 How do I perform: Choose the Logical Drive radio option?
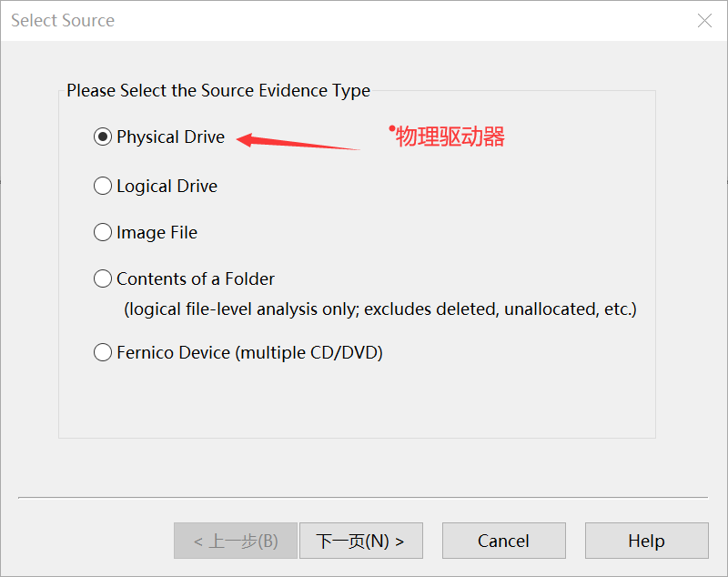pos(103,186)
